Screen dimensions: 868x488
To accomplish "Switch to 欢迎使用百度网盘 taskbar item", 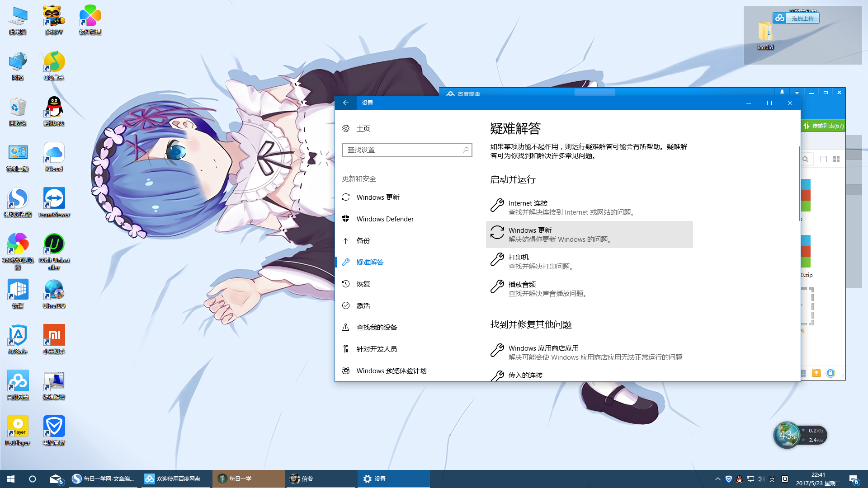I will [176, 479].
